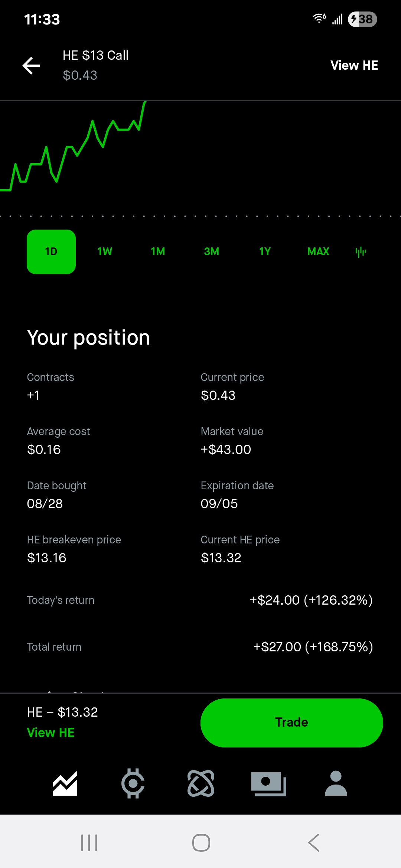Open the investing chart tab icon
Screen dimensions: 401x868
(65, 783)
